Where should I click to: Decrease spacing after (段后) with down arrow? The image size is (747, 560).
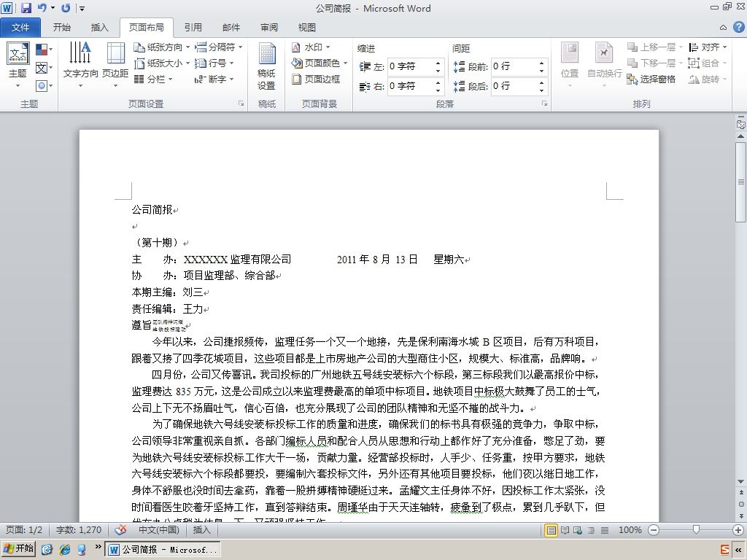coord(542,90)
